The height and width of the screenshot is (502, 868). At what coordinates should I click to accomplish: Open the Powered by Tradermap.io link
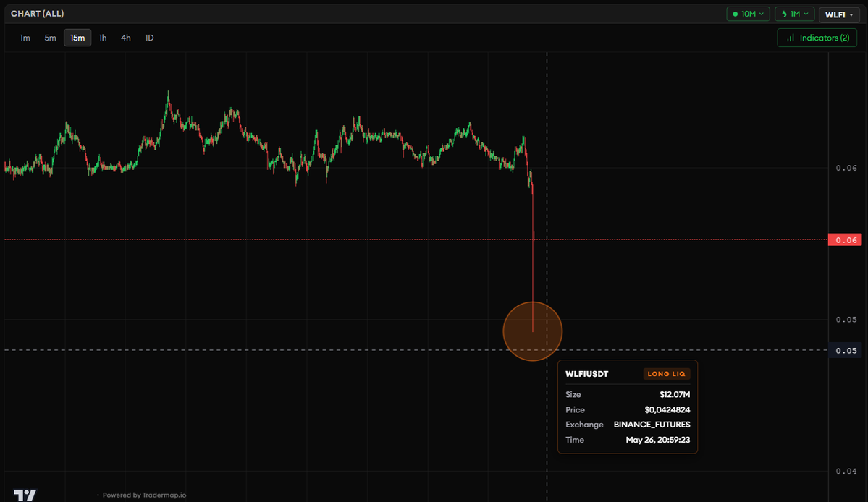pyautogui.click(x=144, y=495)
